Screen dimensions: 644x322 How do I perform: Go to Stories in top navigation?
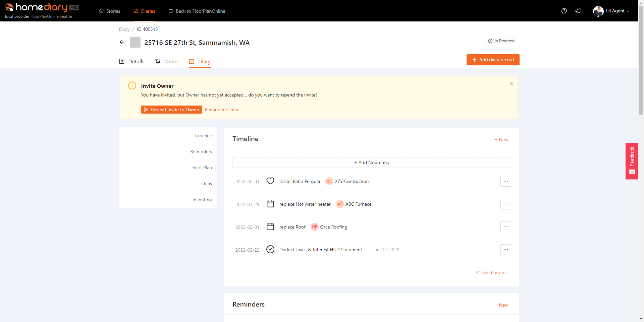109,11
